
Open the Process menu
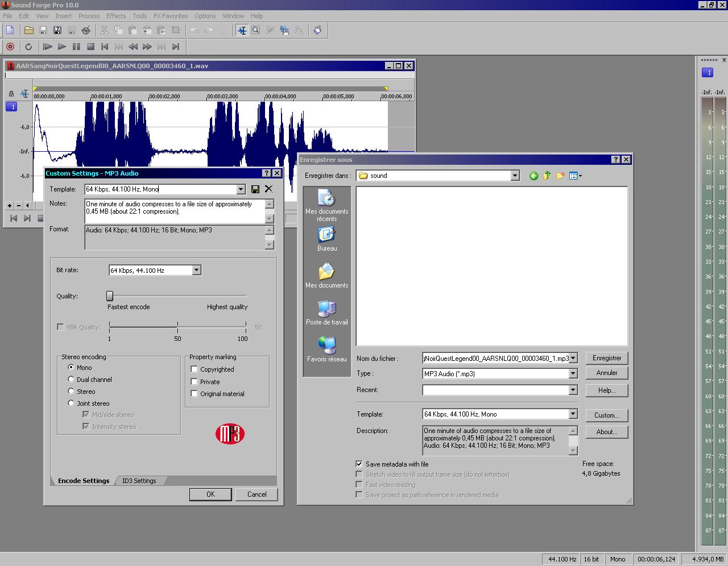click(89, 16)
